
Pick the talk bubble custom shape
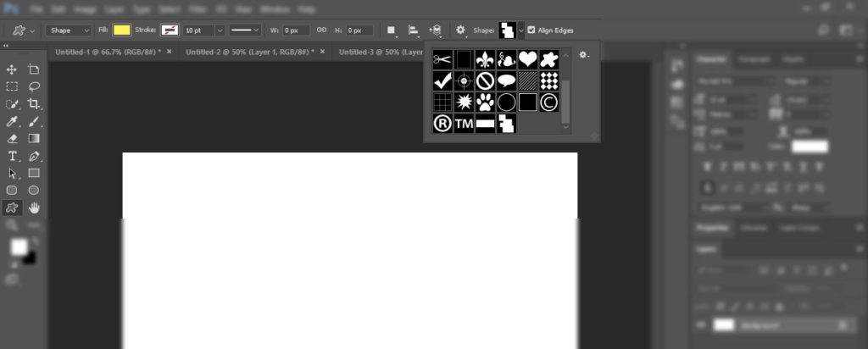pos(507,80)
